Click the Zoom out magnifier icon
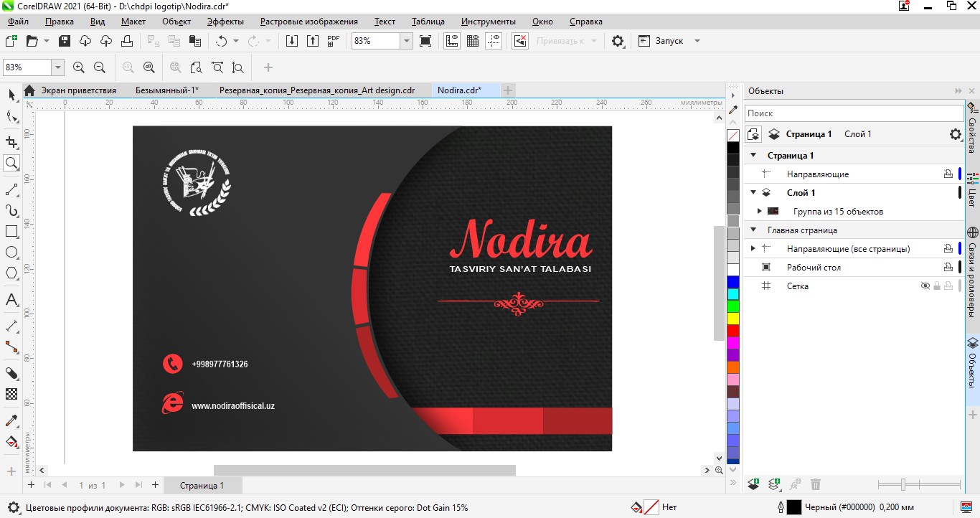The width and height of the screenshot is (980, 518). pyautogui.click(x=100, y=67)
